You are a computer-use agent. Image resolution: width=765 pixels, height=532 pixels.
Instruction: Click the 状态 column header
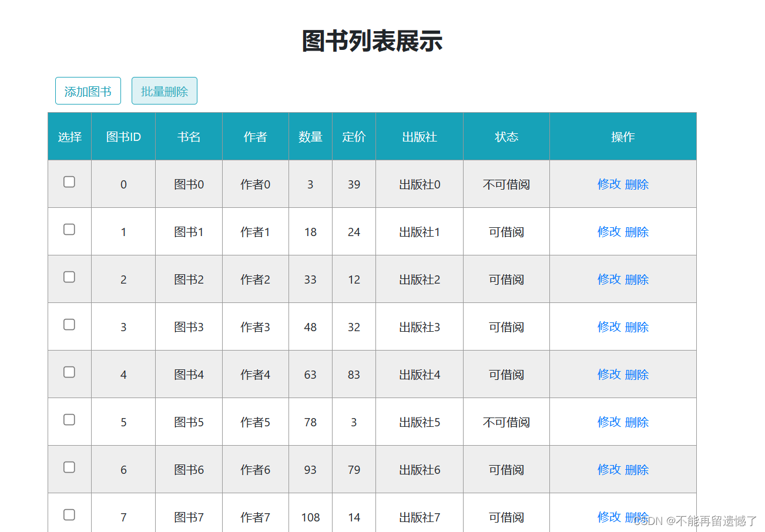click(506, 137)
